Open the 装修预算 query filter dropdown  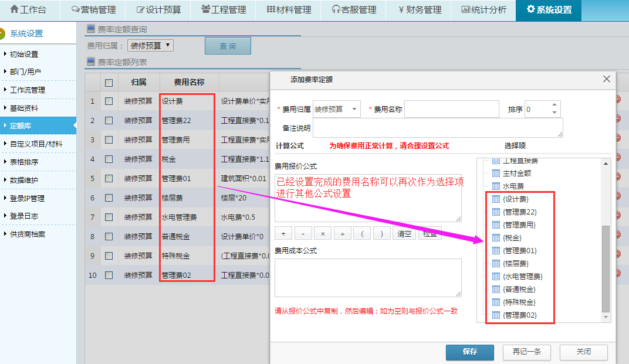coord(150,45)
